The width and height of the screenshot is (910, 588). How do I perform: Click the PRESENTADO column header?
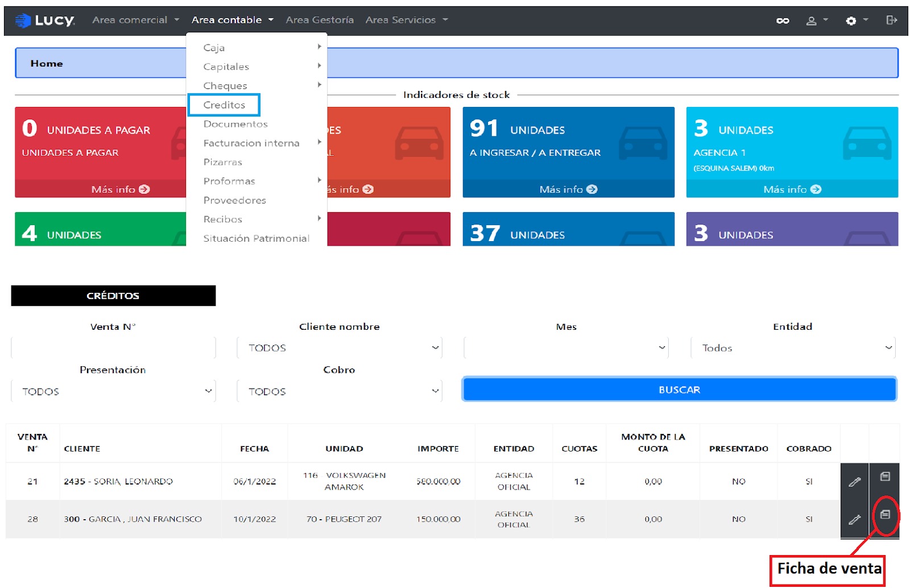[x=738, y=449]
